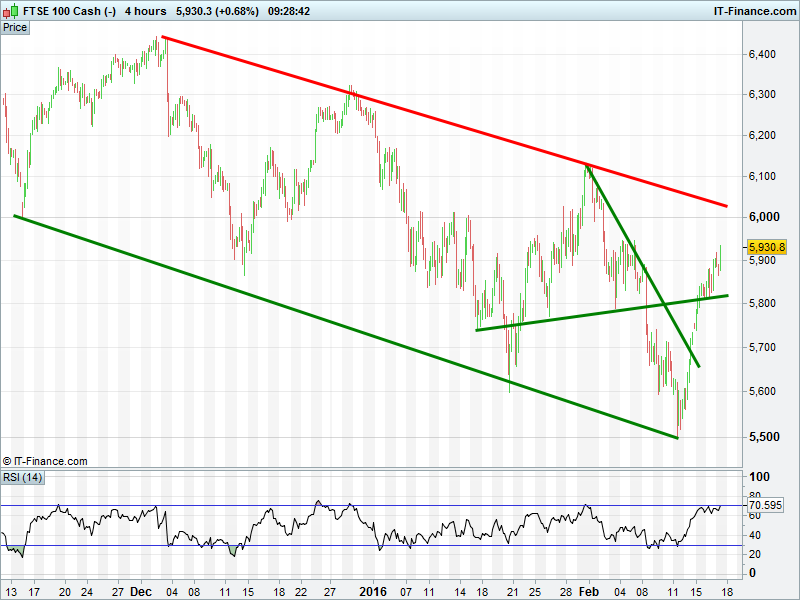Click the 5,500 level on price axis

coord(762,437)
